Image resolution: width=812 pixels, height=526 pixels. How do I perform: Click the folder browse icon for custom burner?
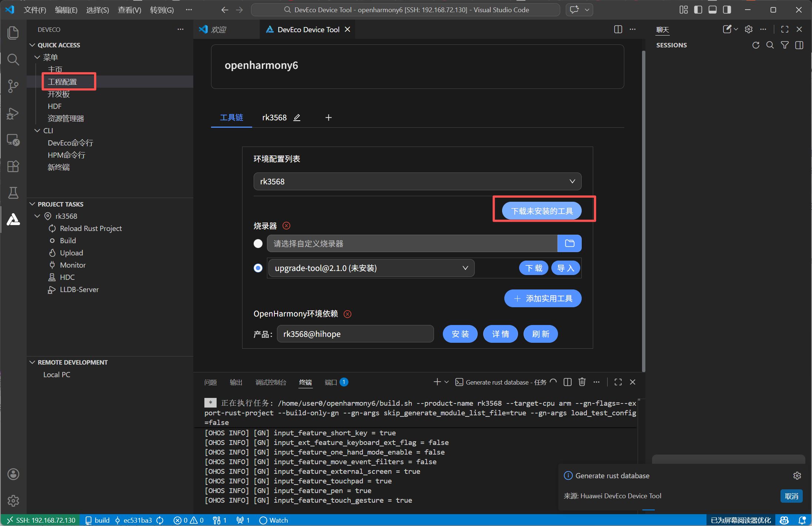coord(569,244)
